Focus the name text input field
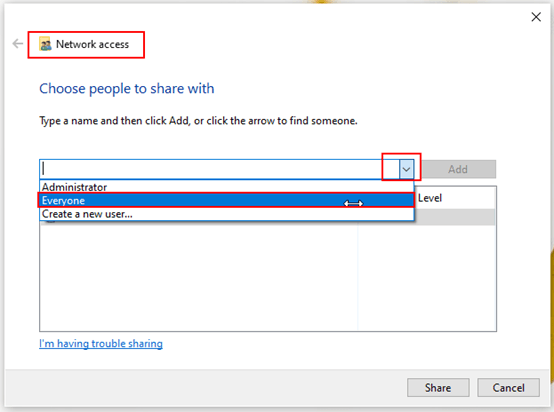 pos(220,169)
